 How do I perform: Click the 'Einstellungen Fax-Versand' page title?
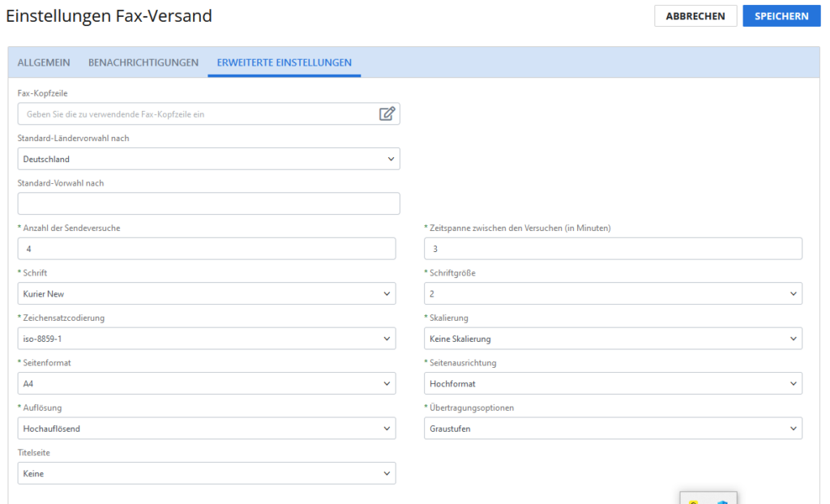pos(109,16)
